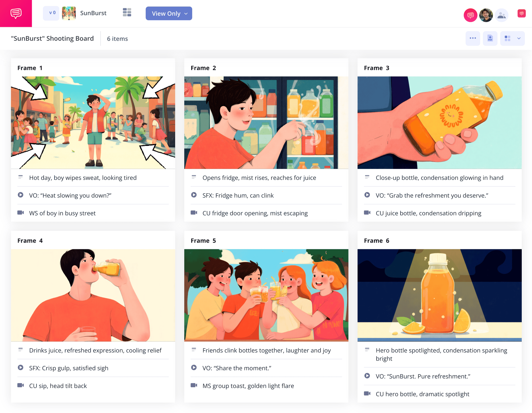Screen dimensions: 532x413
Task: Download the board as PDF
Action: tap(490, 38)
